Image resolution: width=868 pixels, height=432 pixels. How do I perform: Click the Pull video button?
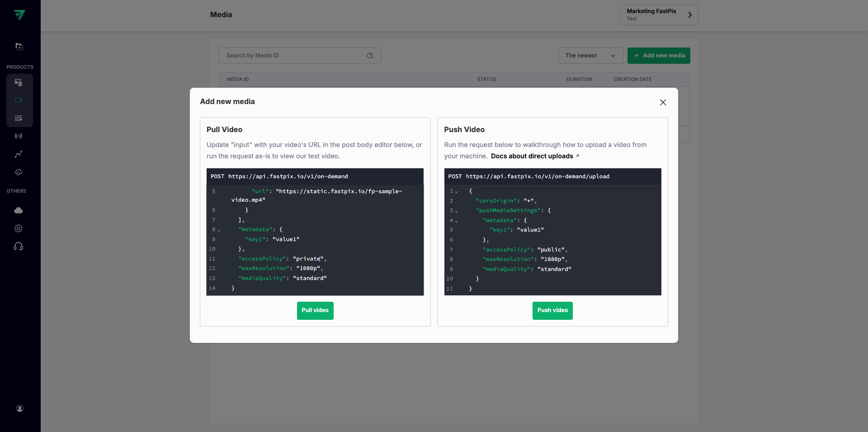point(315,311)
